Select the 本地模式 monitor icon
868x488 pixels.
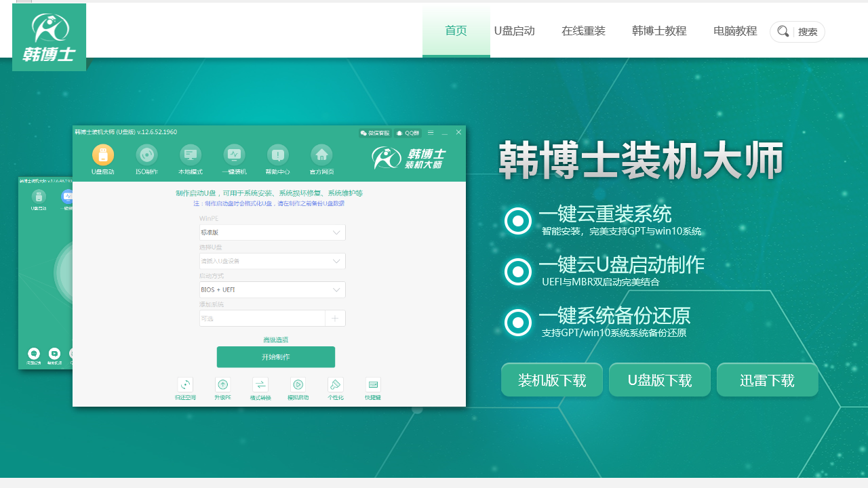tap(191, 155)
